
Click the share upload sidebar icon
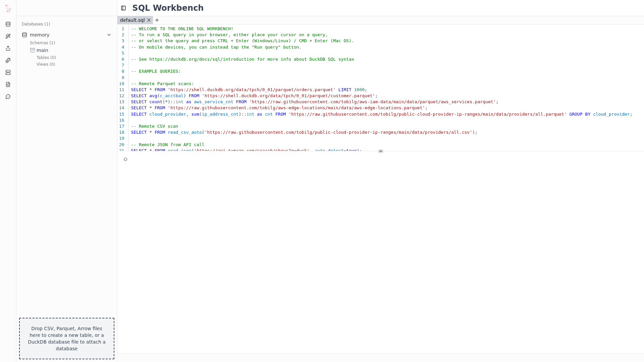[8, 48]
